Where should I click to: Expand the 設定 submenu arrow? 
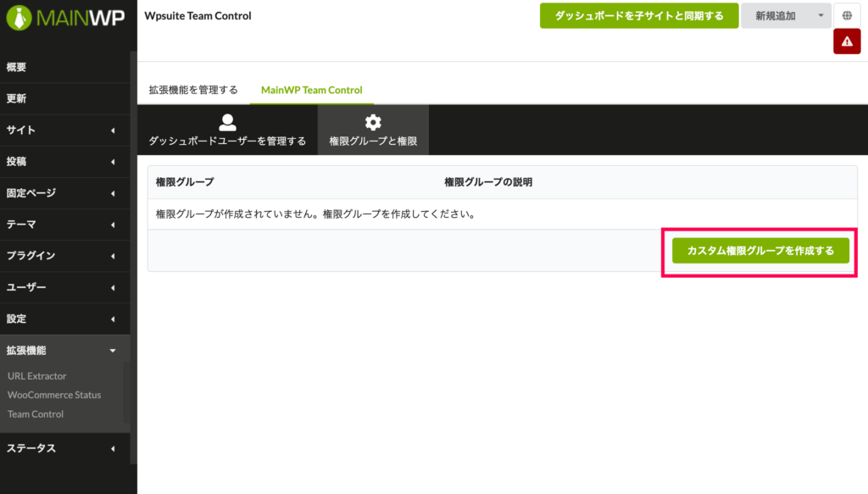[x=113, y=319]
